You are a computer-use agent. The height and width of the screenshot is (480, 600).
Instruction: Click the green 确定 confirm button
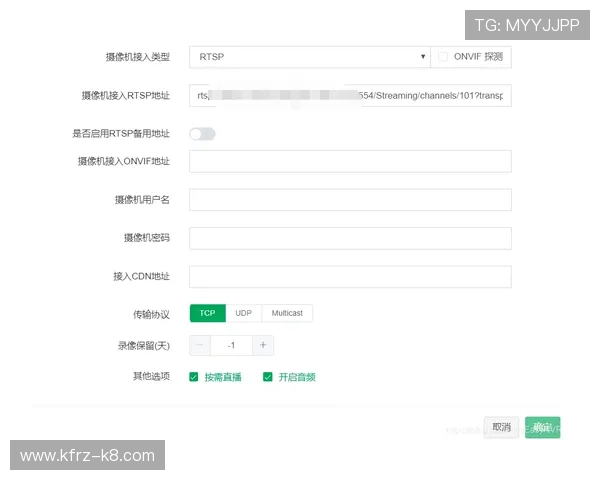tap(543, 427)
